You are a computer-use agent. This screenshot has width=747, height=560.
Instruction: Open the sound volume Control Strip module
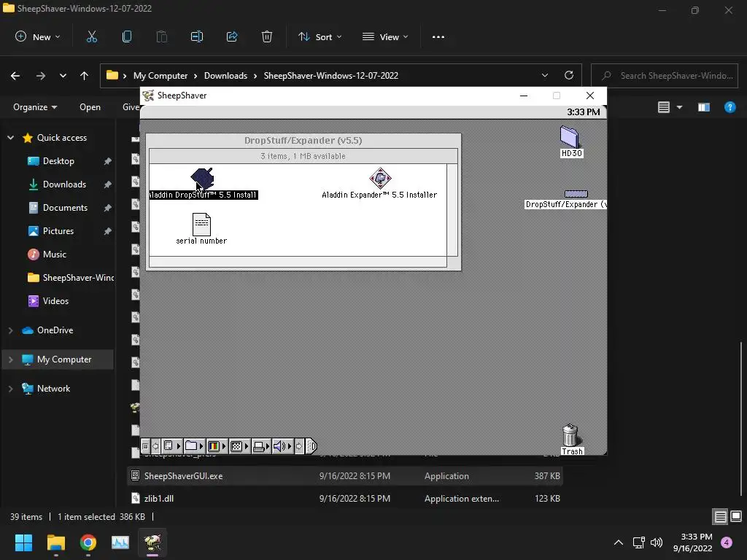pos(282,446)
